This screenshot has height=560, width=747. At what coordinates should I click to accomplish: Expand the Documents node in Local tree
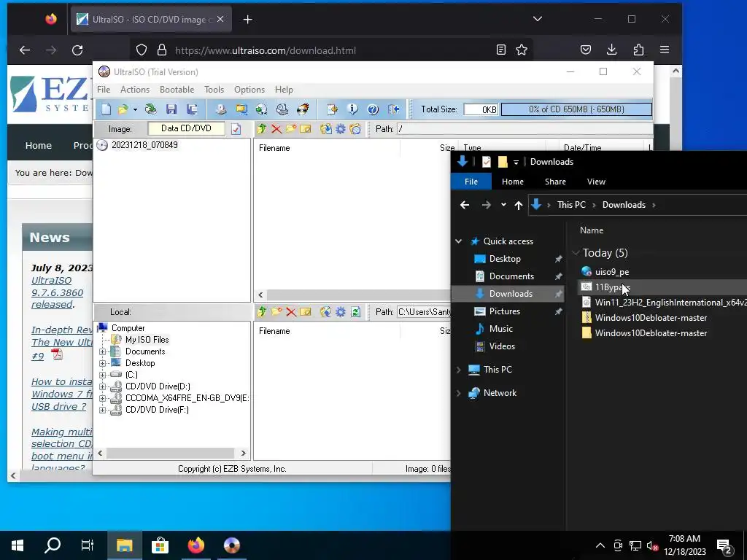(x=102, y=352)
